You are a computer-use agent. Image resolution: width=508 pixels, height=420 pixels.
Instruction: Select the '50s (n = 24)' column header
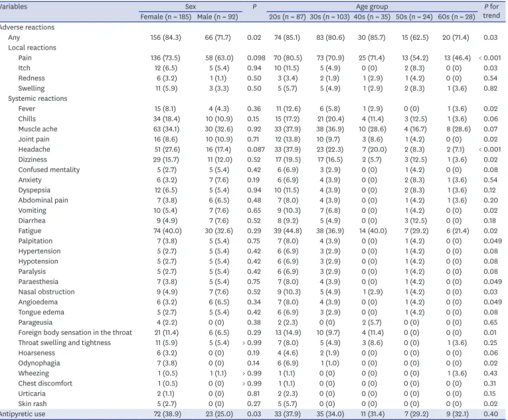414,17
